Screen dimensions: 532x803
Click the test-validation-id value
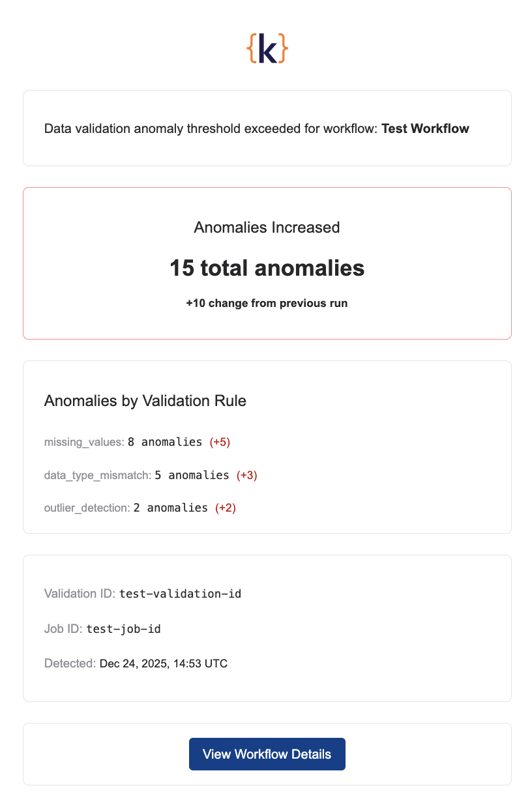coord(180,594)
